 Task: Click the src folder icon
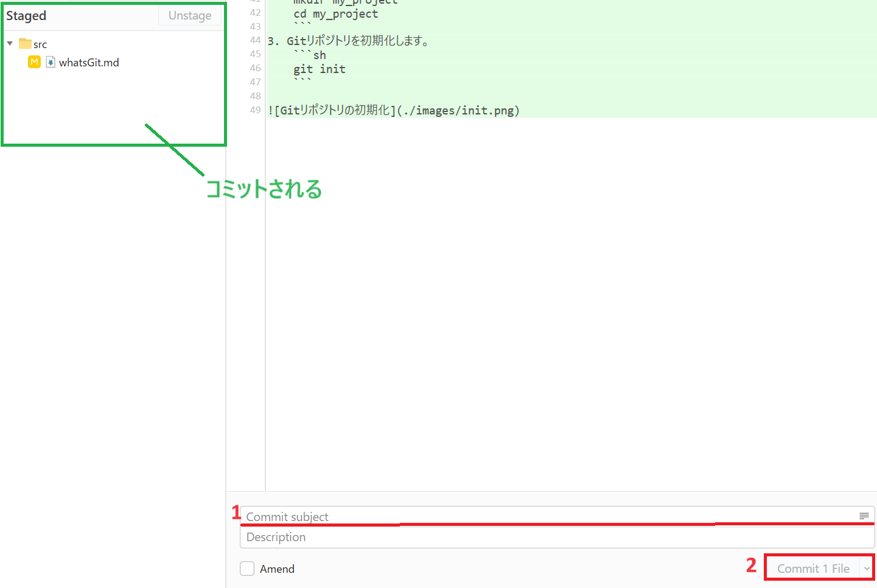tap(27, 43)
